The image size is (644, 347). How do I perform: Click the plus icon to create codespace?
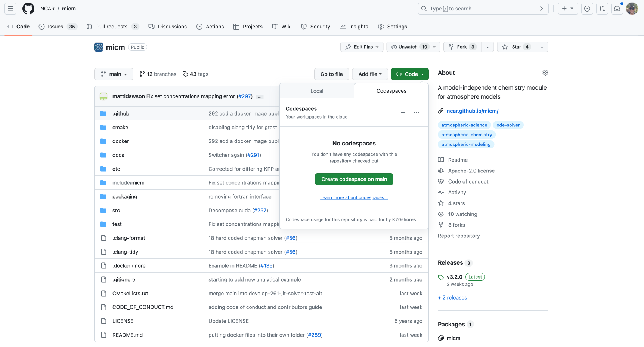point(403,113)
